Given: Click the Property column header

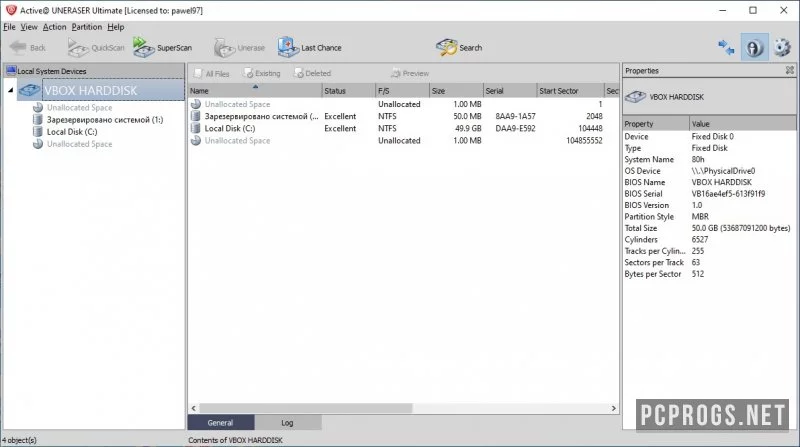Looking at the screenshot, I should (656, 123).
